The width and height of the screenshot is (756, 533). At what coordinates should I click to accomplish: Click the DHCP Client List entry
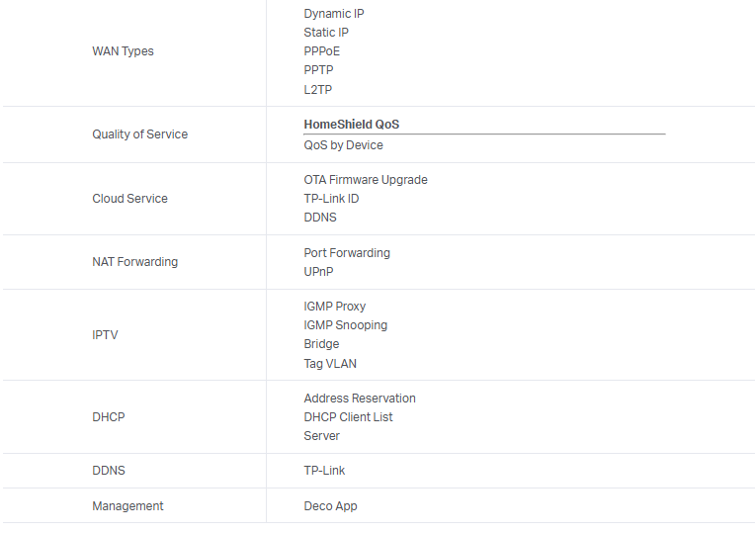tap(348, 417)
